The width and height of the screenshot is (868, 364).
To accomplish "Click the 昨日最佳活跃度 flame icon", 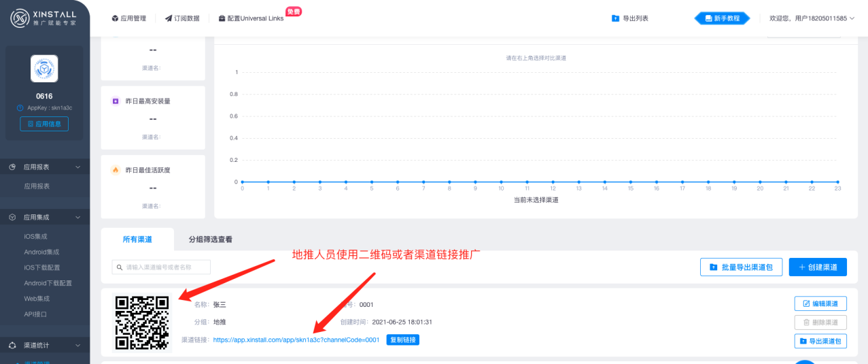I will (x=116, y=170).
